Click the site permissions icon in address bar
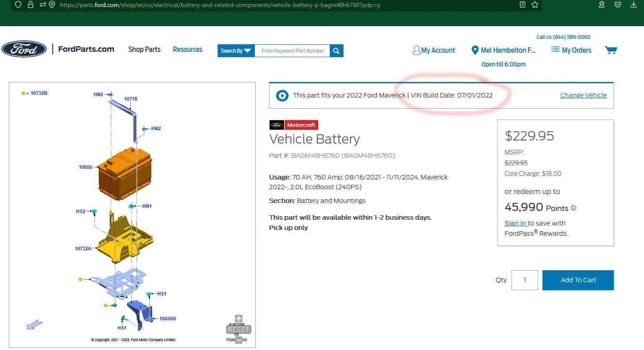This screenshot has height=350, width=644. [43, 4]
